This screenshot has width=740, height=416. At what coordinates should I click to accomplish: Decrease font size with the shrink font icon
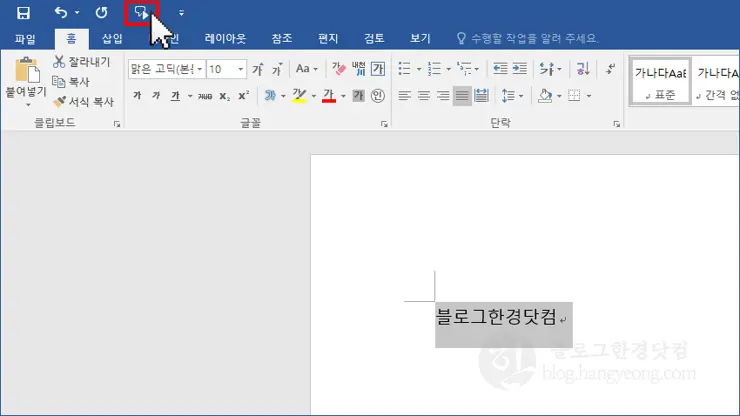pyautogui.click(x=277, y=69)
